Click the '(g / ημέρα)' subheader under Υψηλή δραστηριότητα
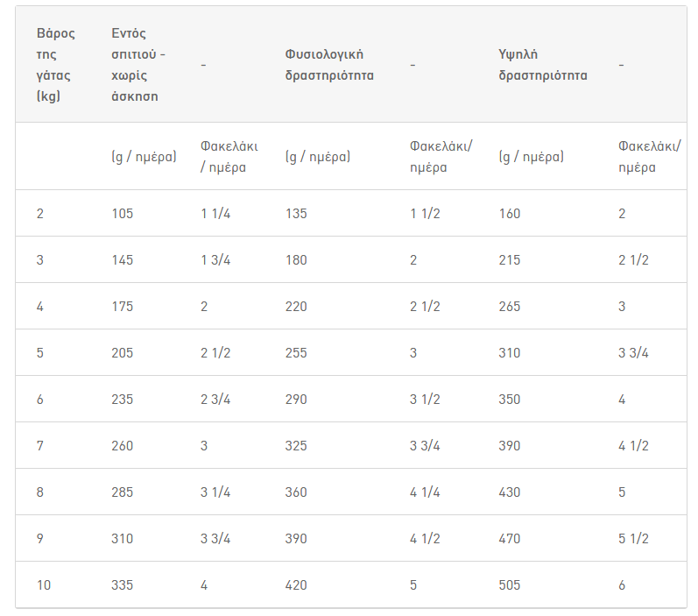 tap(531, 156)
